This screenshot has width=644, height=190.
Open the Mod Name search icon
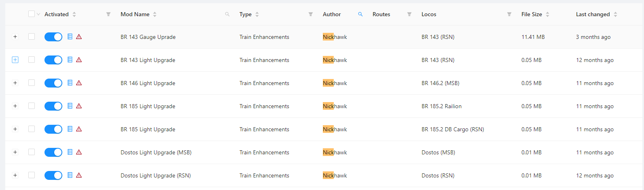tap(227, 14)
